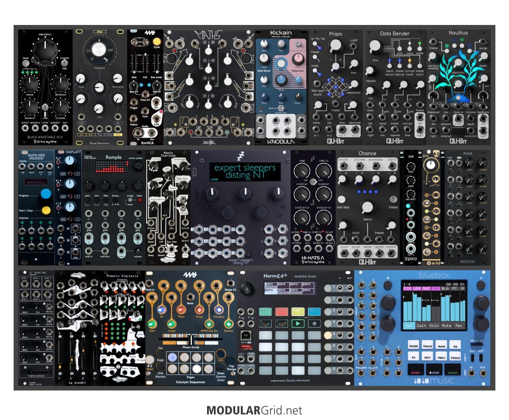This screenshot has height=420, width=509.
Task: Click the disting NT display screen
Action: tap(245, 171)
